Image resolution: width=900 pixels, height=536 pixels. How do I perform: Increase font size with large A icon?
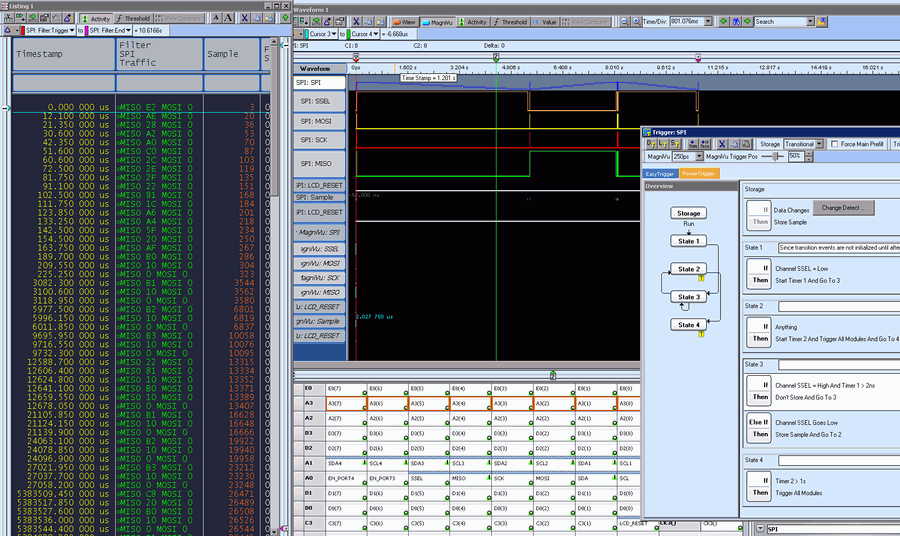228,18
